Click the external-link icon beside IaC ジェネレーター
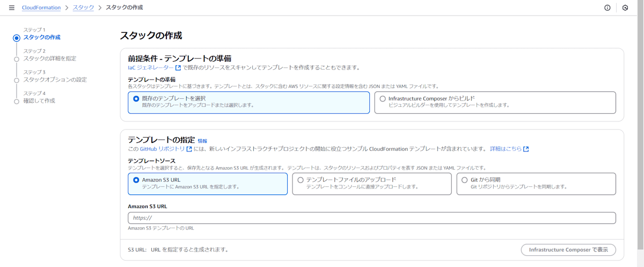644x267 pixels. click(178, 68)
